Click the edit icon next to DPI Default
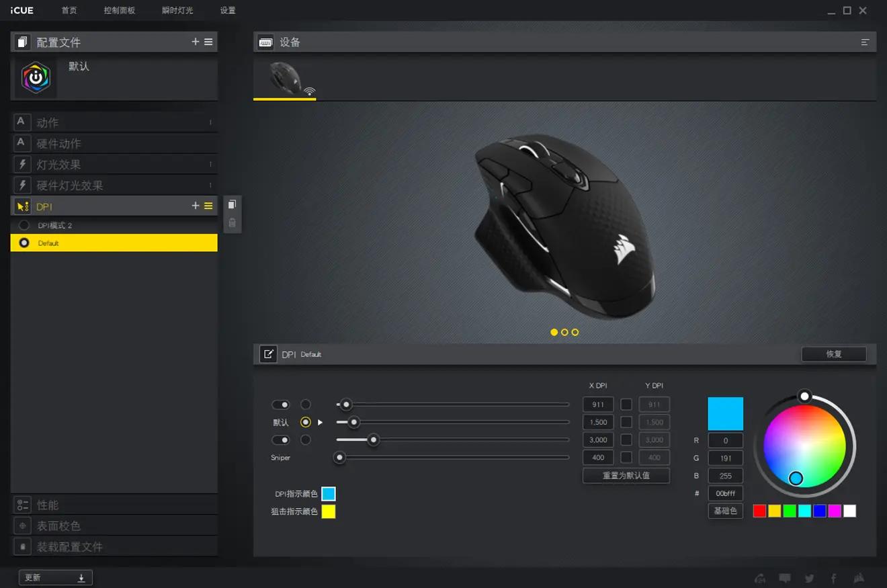Viewport: 887px width, 588px height. 268,353
